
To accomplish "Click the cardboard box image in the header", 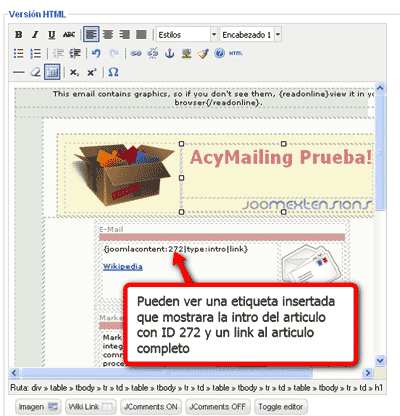I will pos(123,175).
